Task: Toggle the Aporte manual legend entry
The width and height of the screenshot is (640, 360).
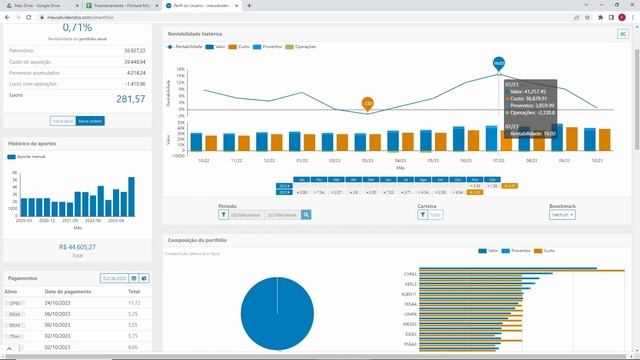Action: click(x=27, y=157)
